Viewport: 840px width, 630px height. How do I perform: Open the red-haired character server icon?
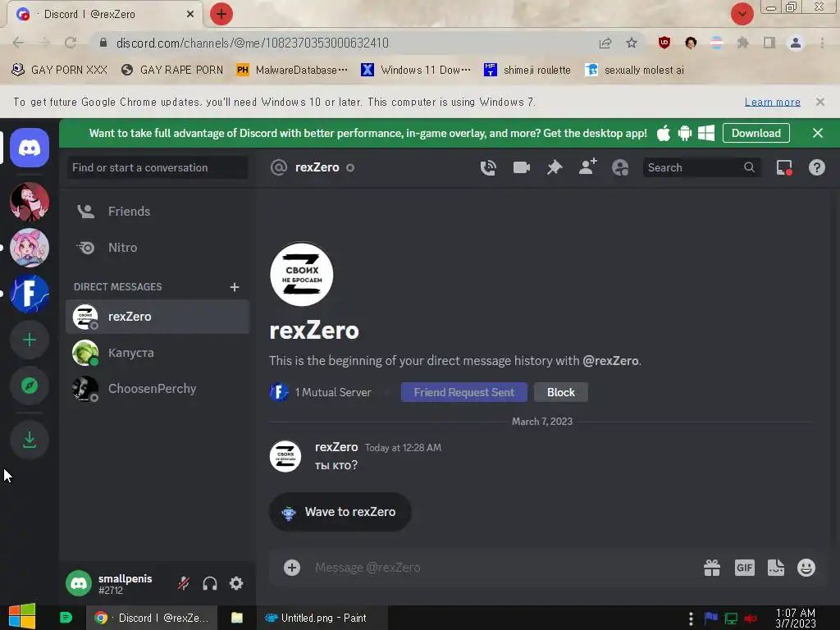[30, 202]
